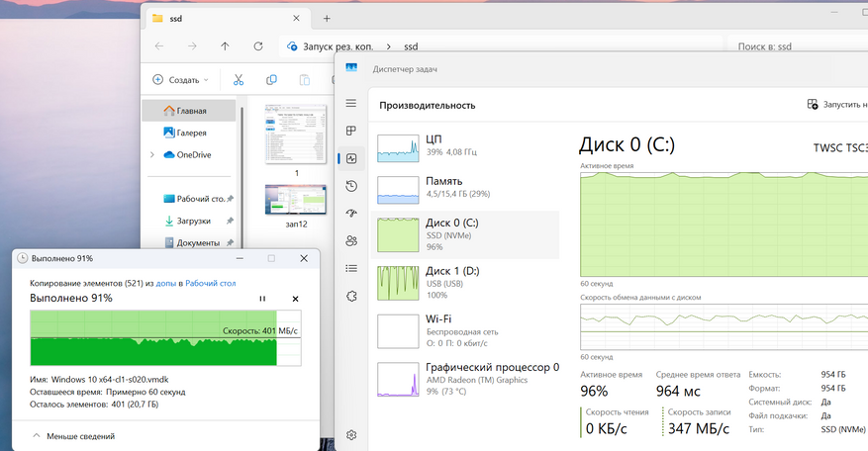
Task: Click the Диск 0 (C:) heading title
Action: 627,145
